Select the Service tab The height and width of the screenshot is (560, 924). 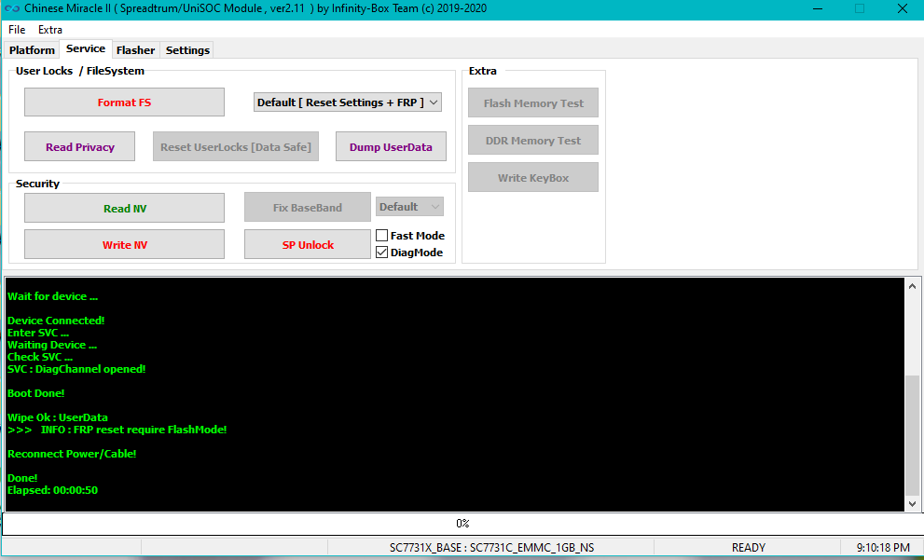(86, 48)
